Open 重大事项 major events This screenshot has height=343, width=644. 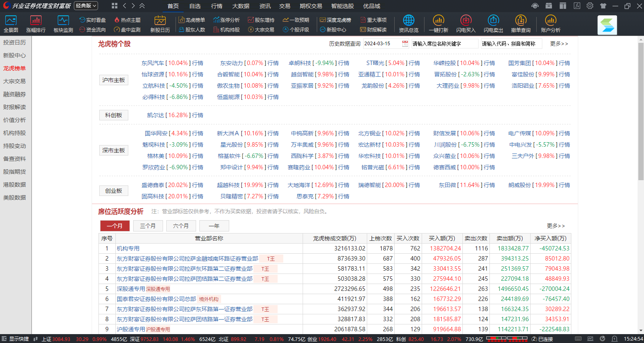tap(373, 20)
